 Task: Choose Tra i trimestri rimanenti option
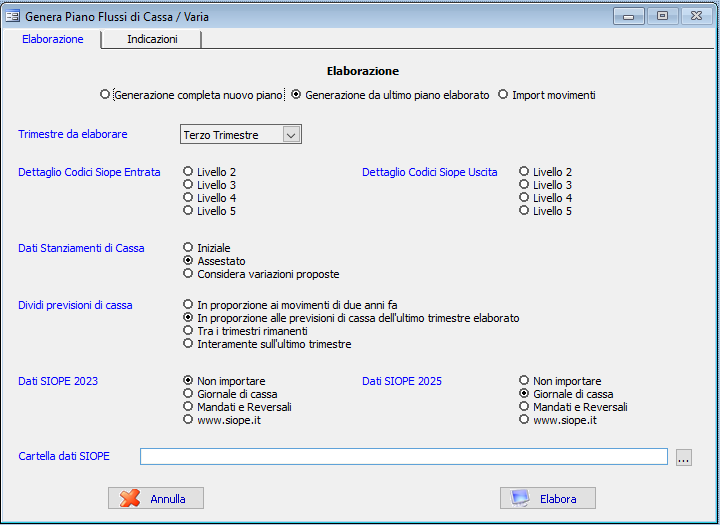[x=188, y=331]
